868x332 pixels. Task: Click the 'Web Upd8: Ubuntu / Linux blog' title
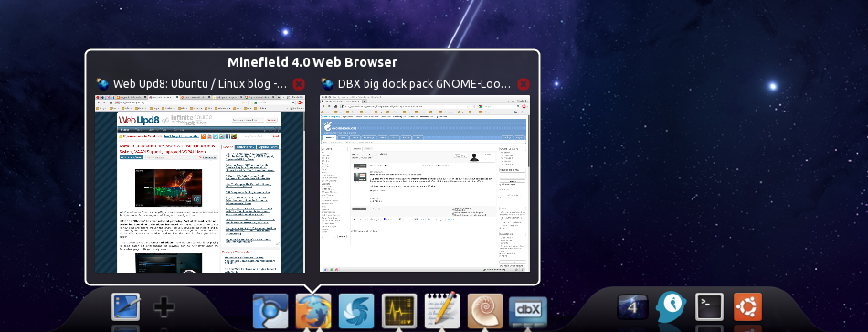click(200, 84)
